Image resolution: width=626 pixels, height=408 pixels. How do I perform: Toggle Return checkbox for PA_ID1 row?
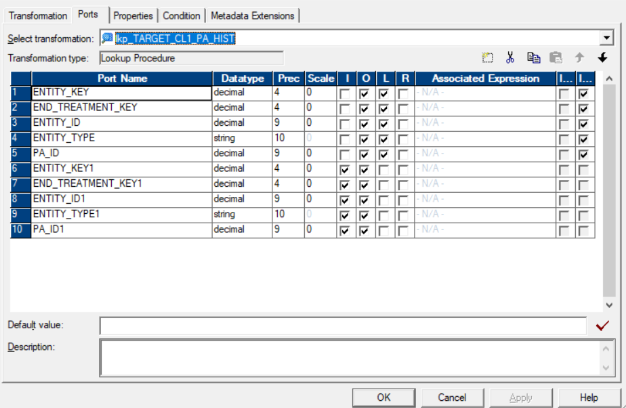point(403,231)
